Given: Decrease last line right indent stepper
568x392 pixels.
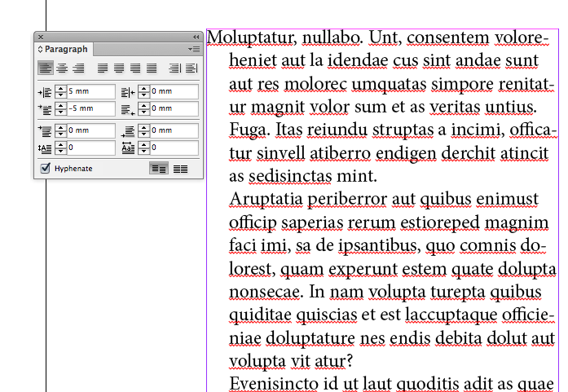Looking at the screenshot, I should click(143, 112).
